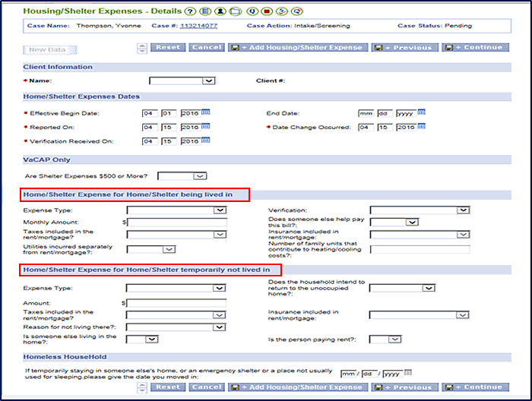The height and width of the screenshot is (401, 532).
Task: Click stepper arrows beside bottom Reset button
Action: [142, 388]
